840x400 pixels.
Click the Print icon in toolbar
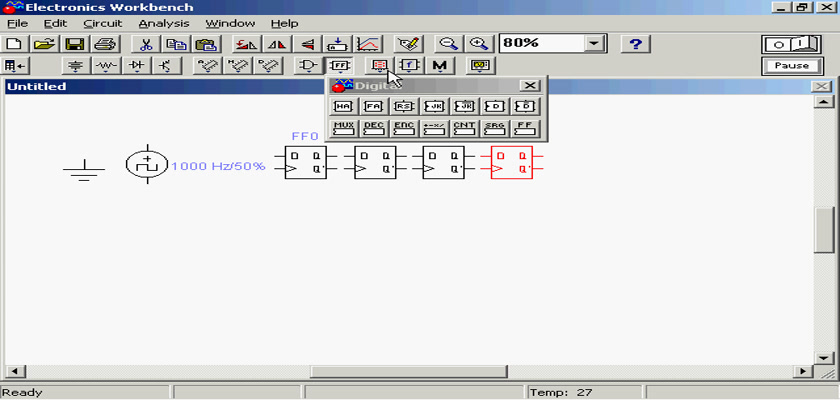[x=105, y=44]
